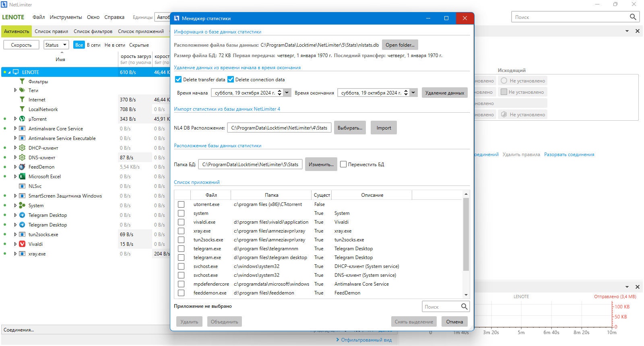Enable the Переместить БД checkbox
Viewport: 644px width, 346px height.
point(343,164)
